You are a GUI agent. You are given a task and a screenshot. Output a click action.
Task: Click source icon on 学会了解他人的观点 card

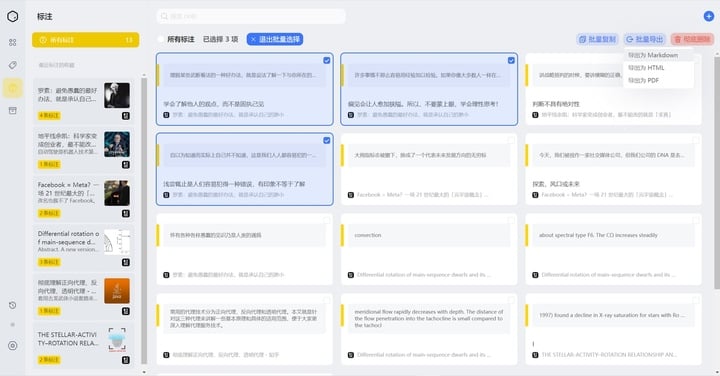tap(166, 115)
